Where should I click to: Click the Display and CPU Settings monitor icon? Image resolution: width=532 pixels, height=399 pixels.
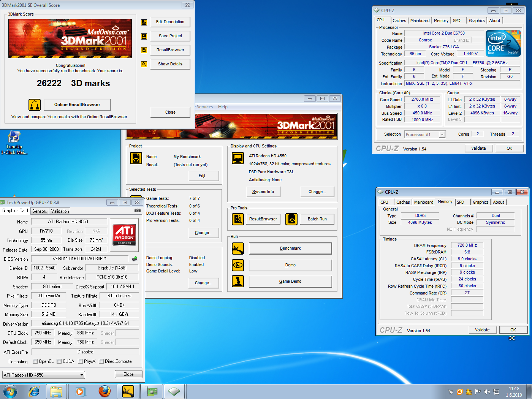click(238, 158)
